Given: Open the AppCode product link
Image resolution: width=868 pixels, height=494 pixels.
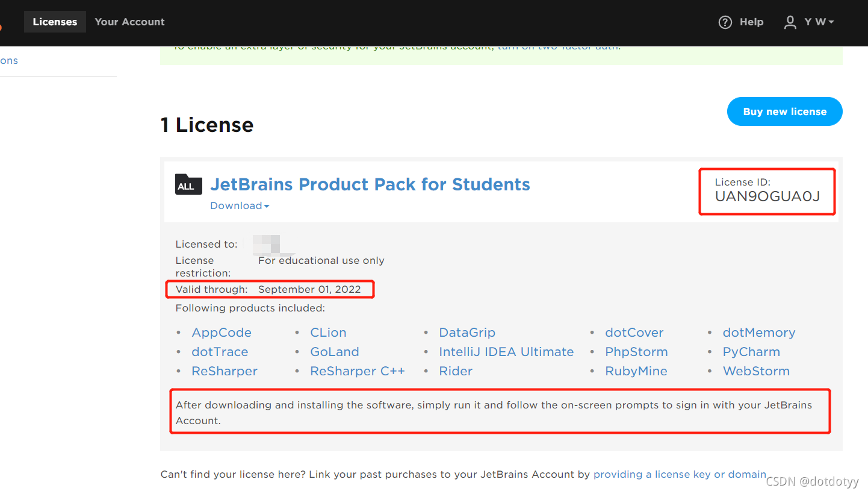Looking at the screenshot, I should tap(222, 333).
